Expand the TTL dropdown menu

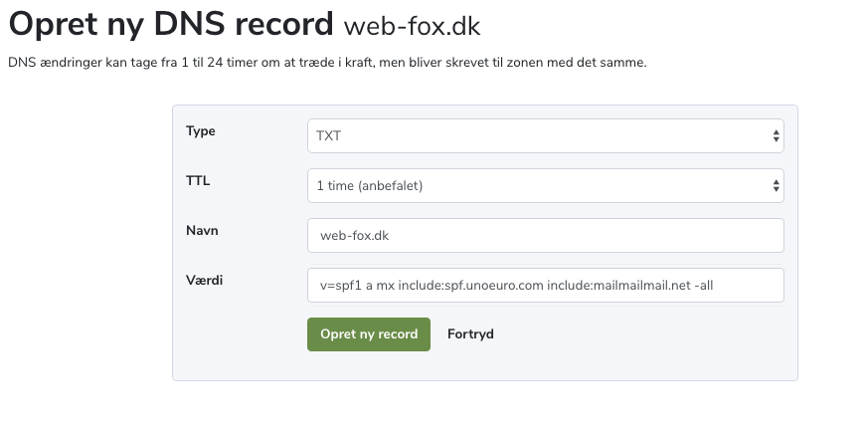click(x=545, y=185)
